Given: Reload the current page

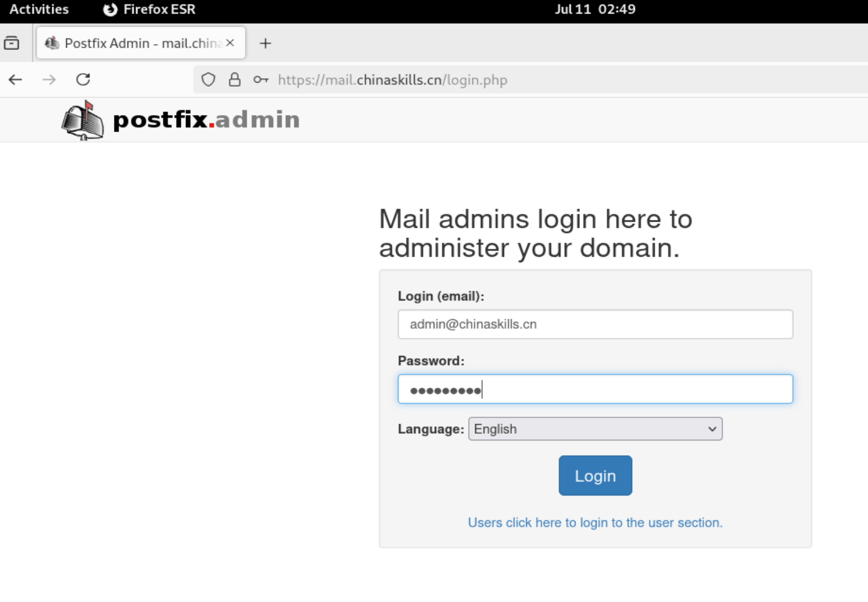Looking at the screenshot, I should pos(83,79).
